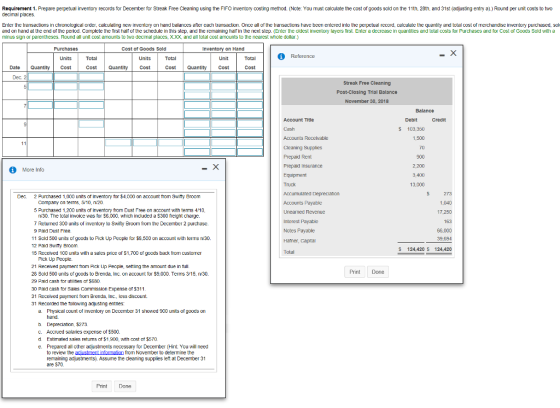Select the Dec. 7 Purchases Total Cost field
Screen dimensions: 560x408
[x=91, y=105]
